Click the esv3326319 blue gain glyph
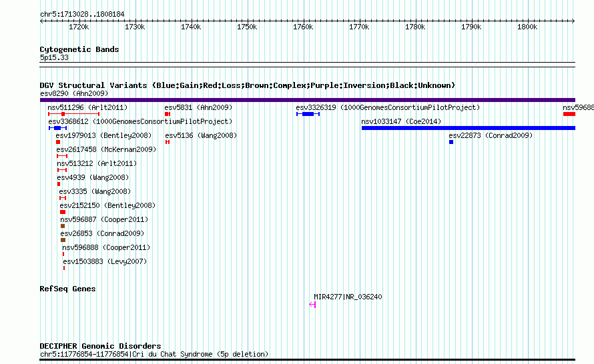Screen dimensions: 594x364 coord(308,114)
